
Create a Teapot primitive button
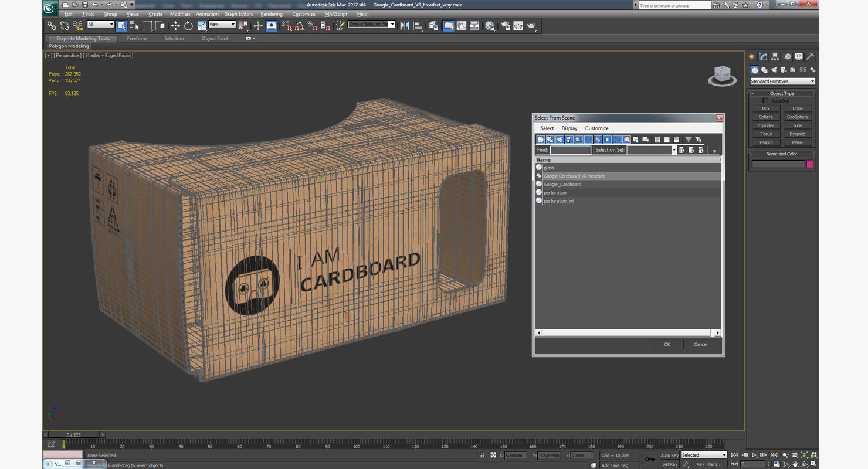tap(766, 142)
